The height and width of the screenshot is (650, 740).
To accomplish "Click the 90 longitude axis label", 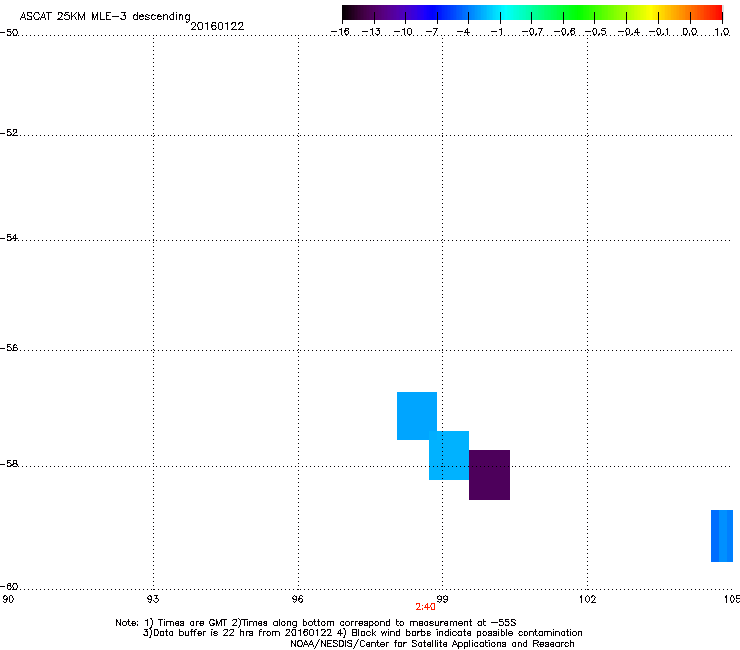I will 8,599.
